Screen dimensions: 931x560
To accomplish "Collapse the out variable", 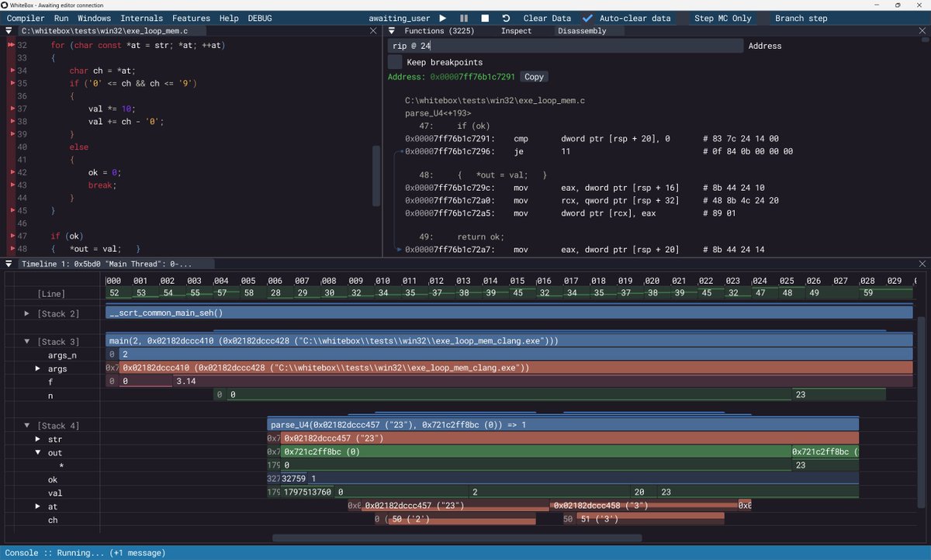I will click(37, 452).
